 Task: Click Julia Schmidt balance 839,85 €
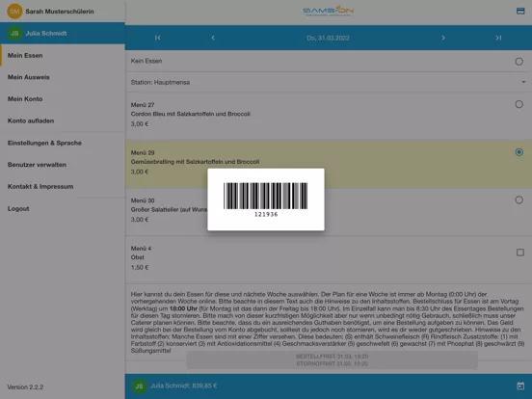(x=183, y=386)
